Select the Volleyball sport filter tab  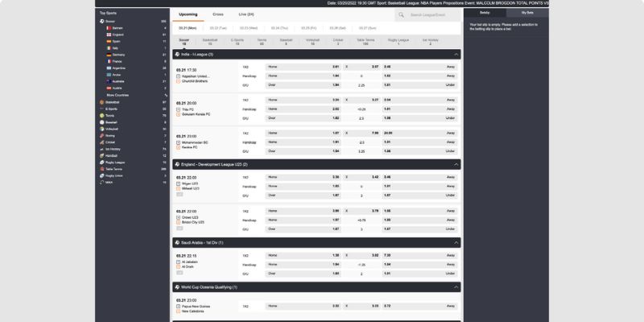(x=312, y=42)
